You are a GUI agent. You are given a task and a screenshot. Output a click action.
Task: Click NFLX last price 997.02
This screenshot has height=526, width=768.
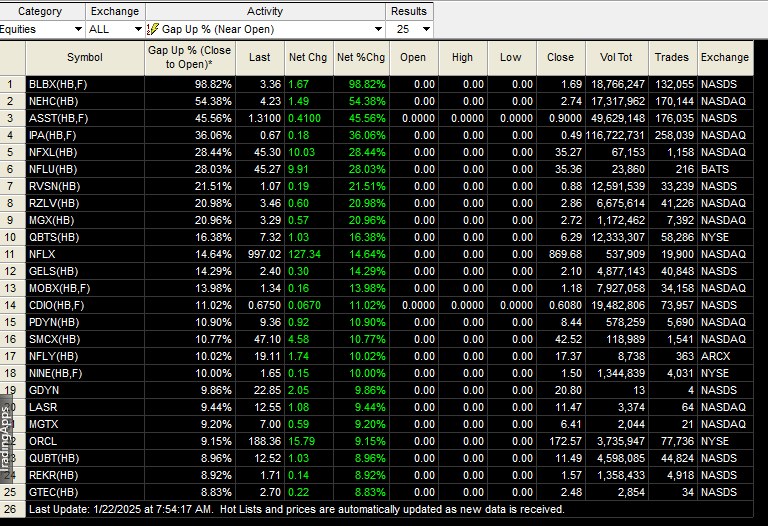tap(264, 254)
